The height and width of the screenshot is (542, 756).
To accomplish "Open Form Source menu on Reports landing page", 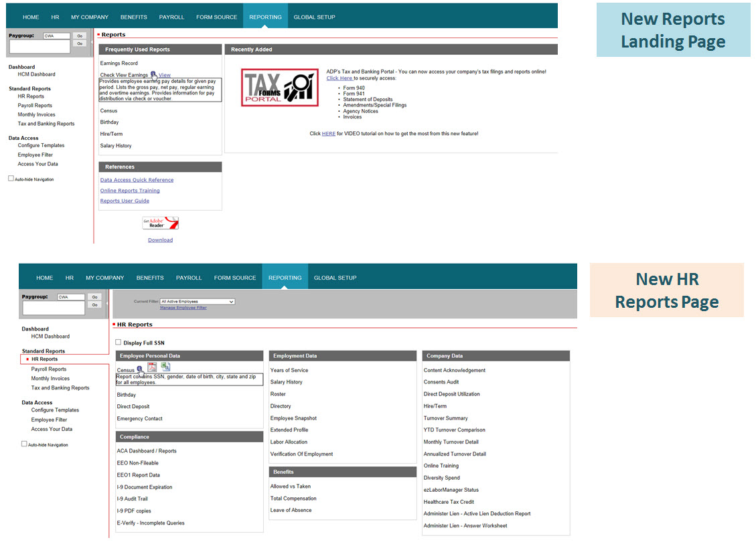I will (x=216, y=17).
